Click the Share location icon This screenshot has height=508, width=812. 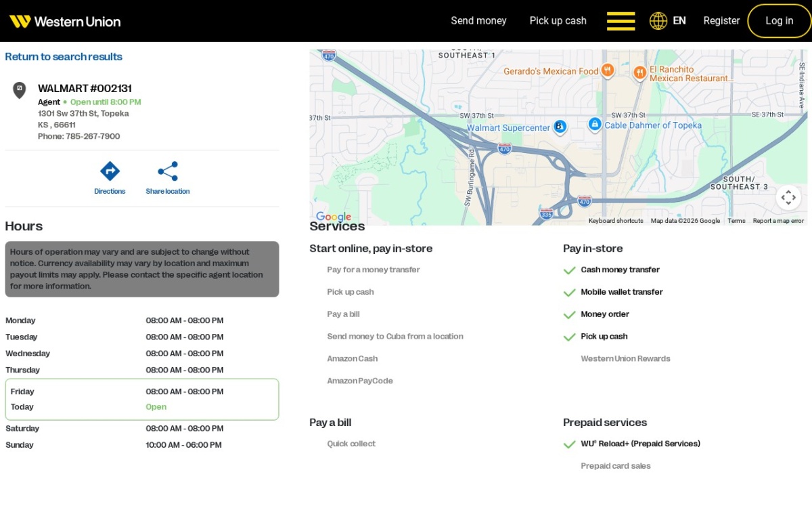tap(168, 171)
